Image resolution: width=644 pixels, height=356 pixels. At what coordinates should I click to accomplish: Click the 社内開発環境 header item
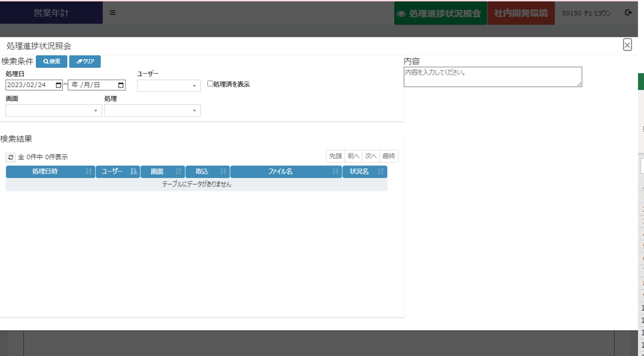(521, 13)
